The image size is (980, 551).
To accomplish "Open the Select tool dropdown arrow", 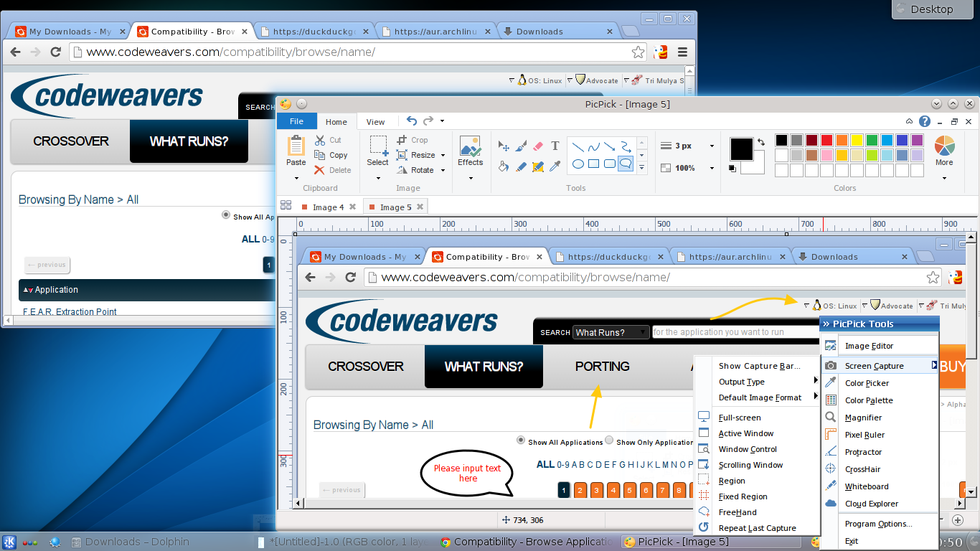I will (378, 177).
